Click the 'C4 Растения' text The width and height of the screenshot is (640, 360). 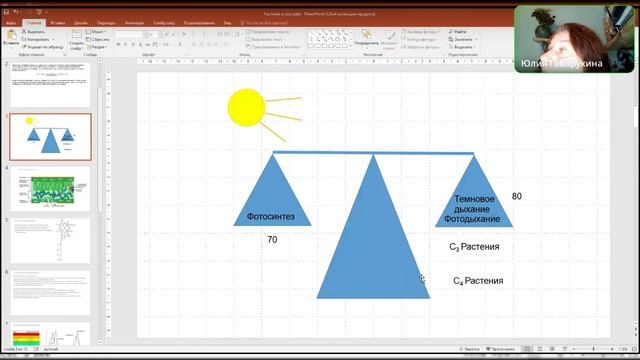(x=478, y=281)
